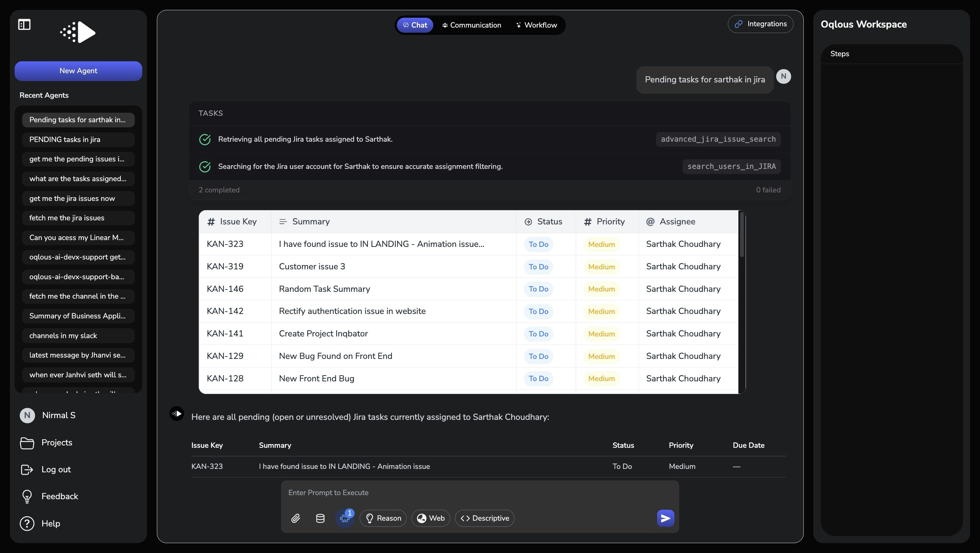Viewport: 980px width, 553px height.
Task: Open recent agent 'oqlous-ai-devx-support get...'
Action: 78,257
